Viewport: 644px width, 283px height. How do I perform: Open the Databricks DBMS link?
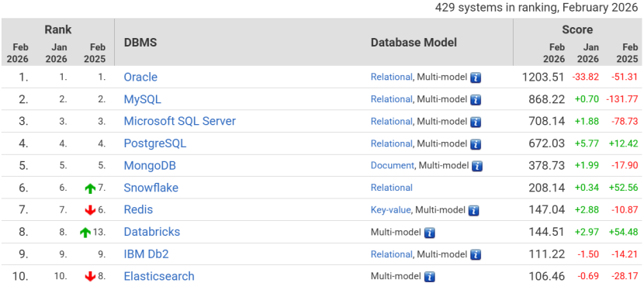152,232
